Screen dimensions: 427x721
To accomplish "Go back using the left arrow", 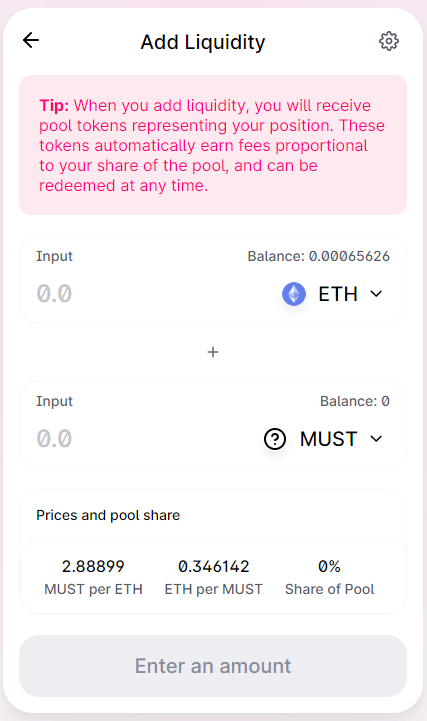I will [x=31, y=40].
